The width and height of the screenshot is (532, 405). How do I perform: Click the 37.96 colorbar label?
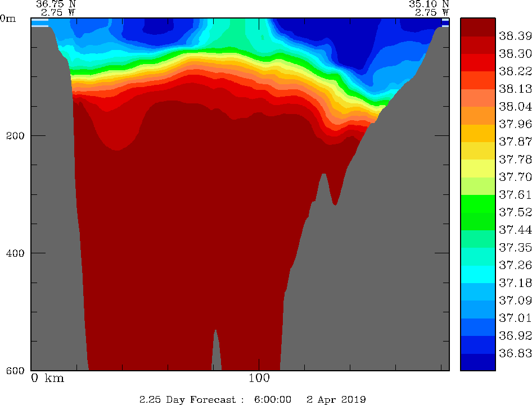(x=515, y=124)
